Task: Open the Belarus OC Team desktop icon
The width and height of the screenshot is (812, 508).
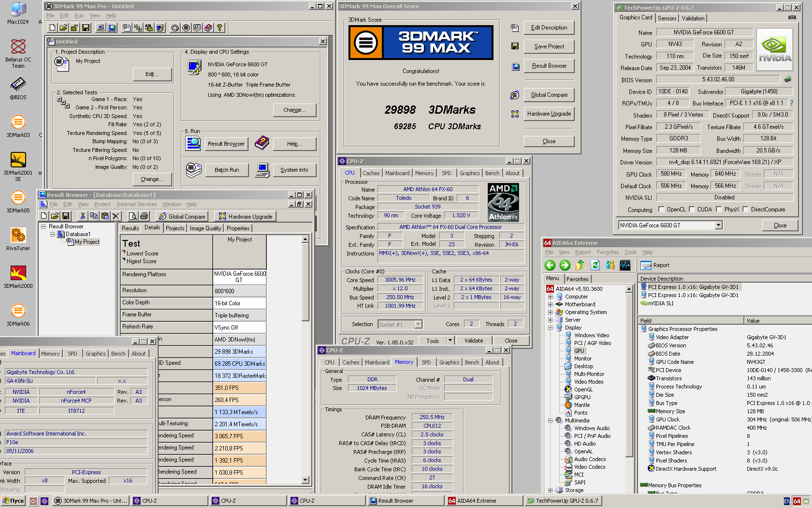Action: click(18, 53)
